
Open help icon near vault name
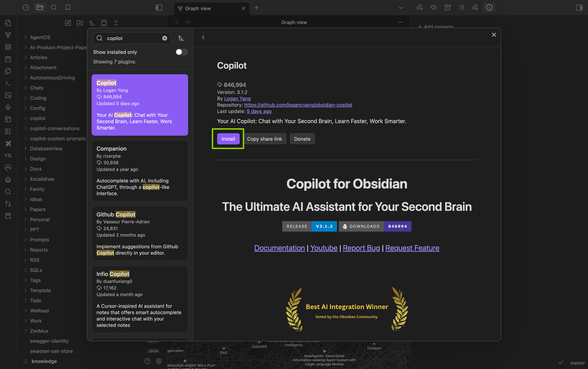pos(147,361)
